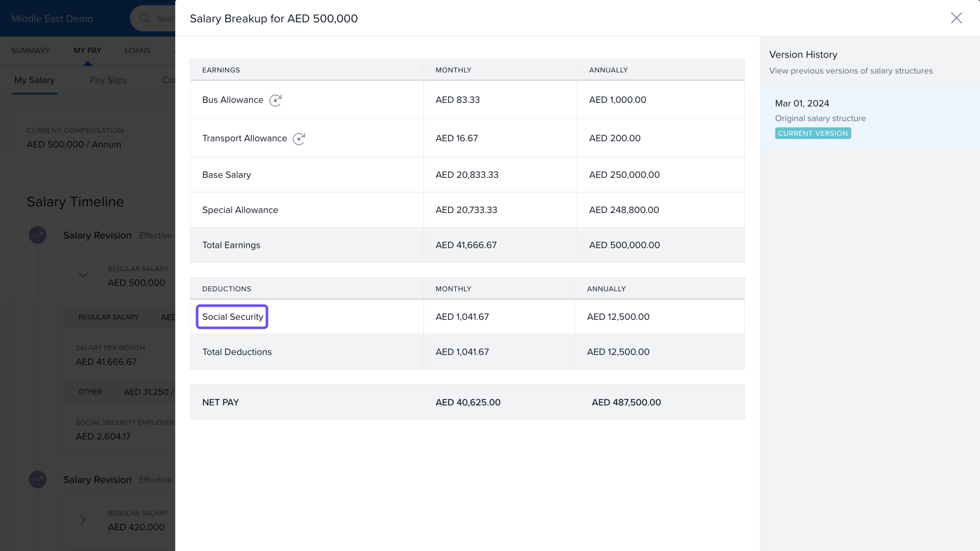Click recurring icon beside Transport Allowance
Screen dimensions: 980x551
tap(299, 138)
